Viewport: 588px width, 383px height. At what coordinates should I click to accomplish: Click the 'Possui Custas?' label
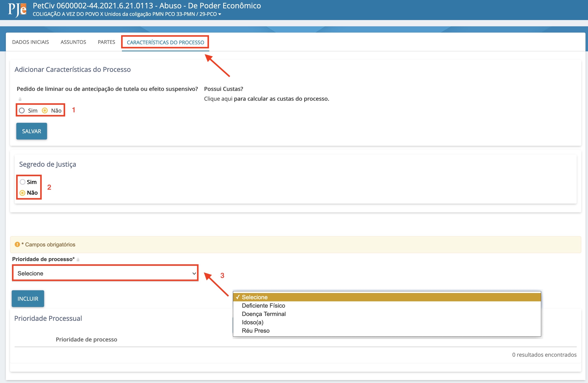[x=224, y=89]
